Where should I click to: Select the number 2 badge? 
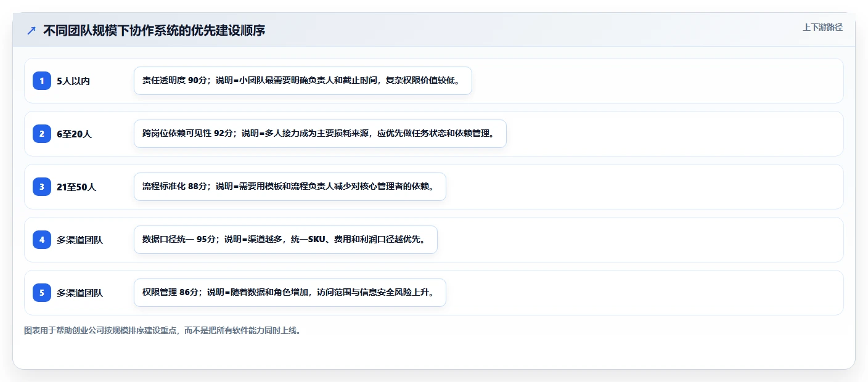click(42, 134)
